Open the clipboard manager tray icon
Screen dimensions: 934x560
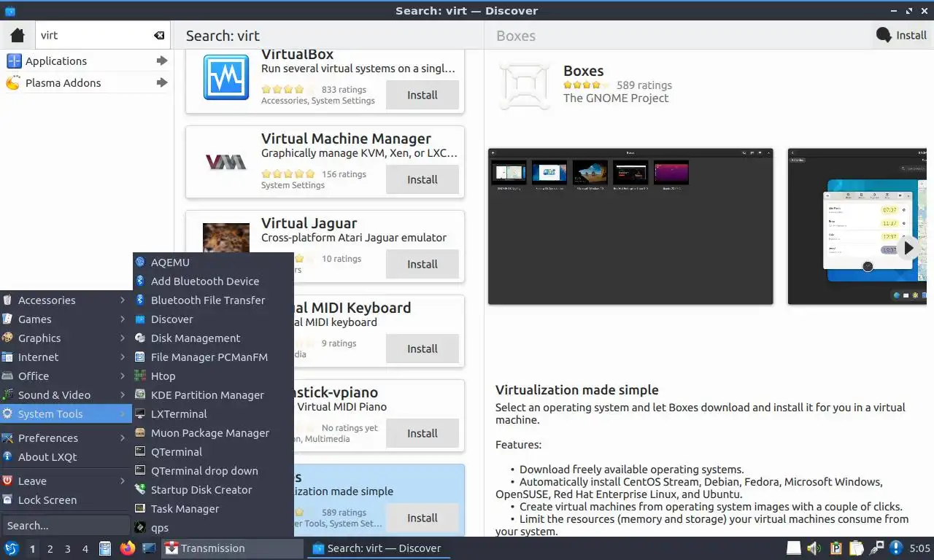[857, 548]
